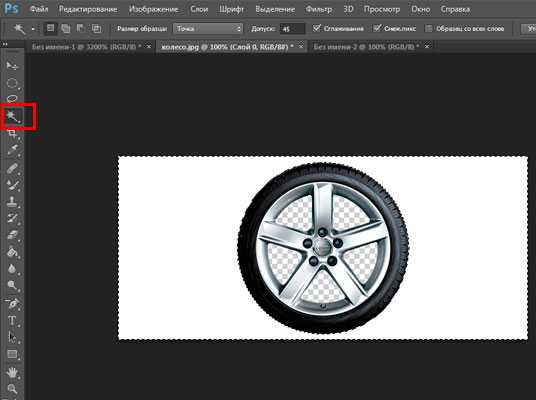536x400 pixels.
Task: Close the колесо.jpg tab
Action: pyautogui.click(x=301, y=46)
